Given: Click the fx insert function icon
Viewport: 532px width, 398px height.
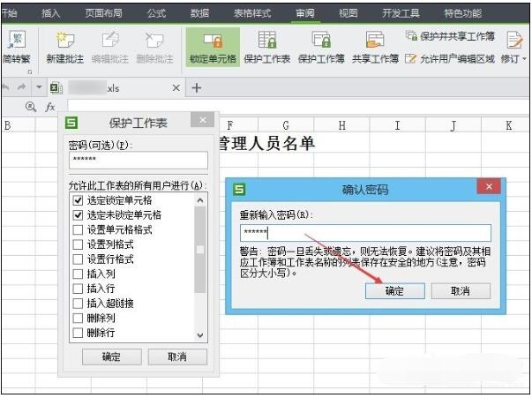Looking at the screenshot, I should coord(50,107).
